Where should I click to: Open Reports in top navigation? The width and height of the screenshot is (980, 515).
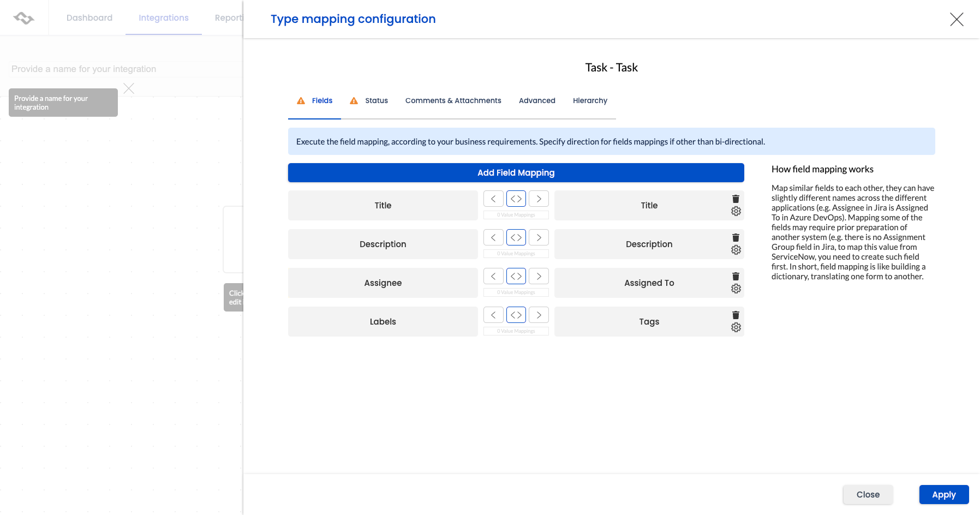coord(229,18)
